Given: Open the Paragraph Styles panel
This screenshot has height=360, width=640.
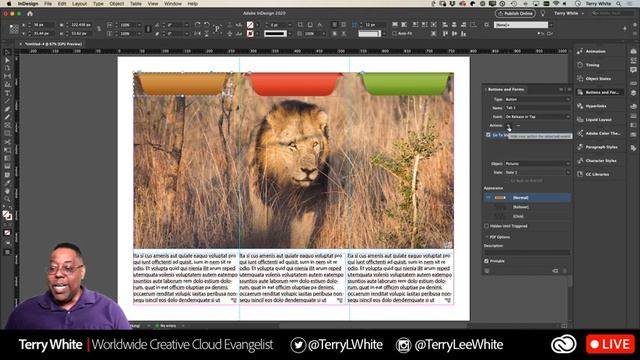Looking at the screenshot, I should 601,147.
